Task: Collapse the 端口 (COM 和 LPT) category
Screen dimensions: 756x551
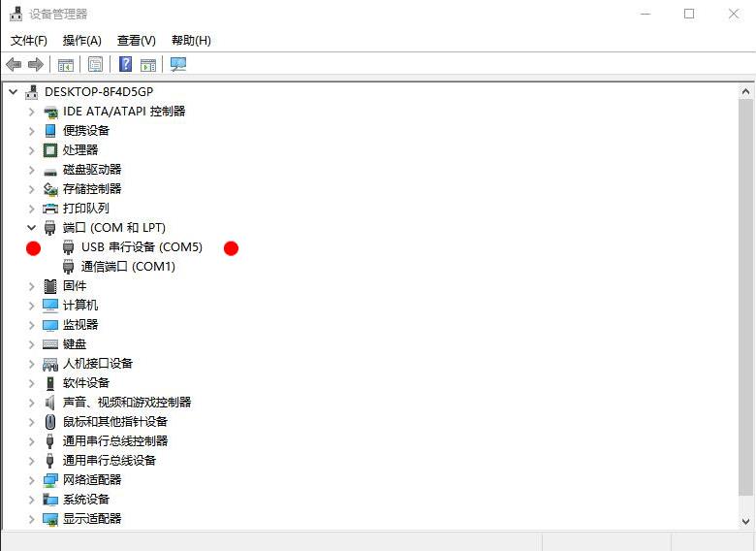Action: 32,227
